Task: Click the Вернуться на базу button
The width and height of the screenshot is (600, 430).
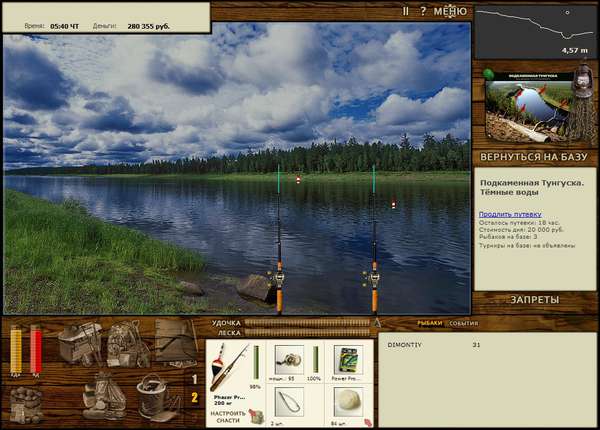Action: point(534,157)
